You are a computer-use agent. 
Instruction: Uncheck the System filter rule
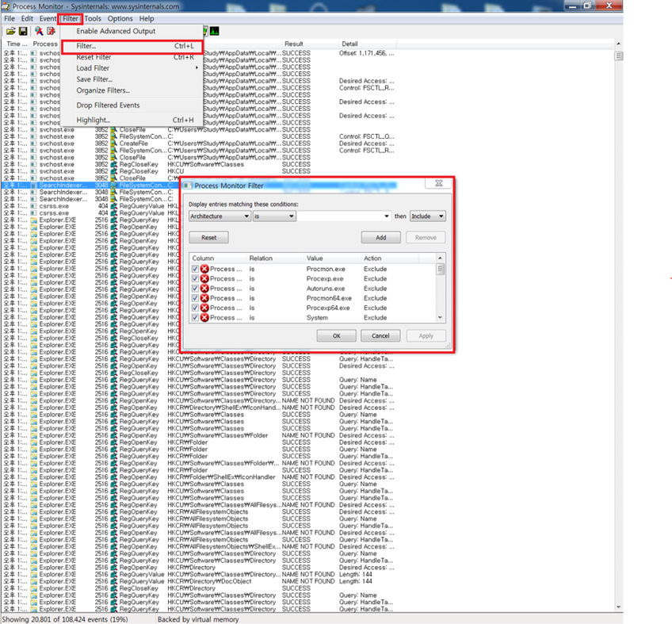pos(195,317)
